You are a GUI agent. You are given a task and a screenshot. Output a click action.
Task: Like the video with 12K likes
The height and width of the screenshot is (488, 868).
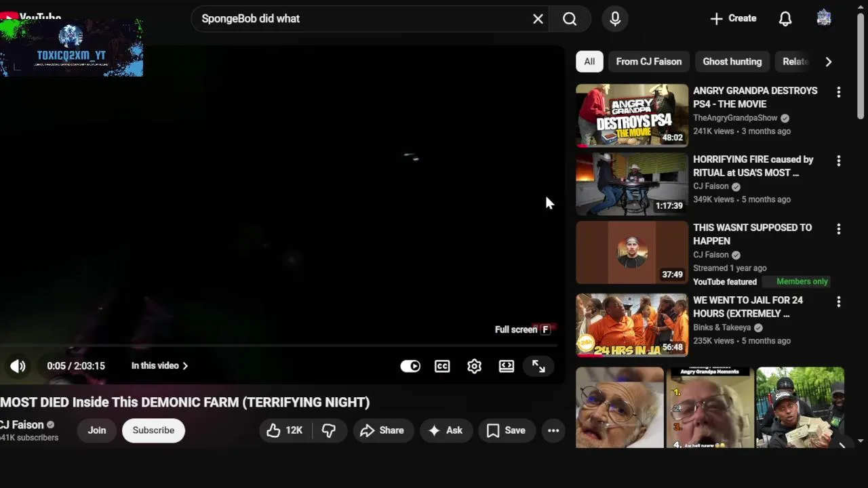pyautogui.click(x=285, y=430)
